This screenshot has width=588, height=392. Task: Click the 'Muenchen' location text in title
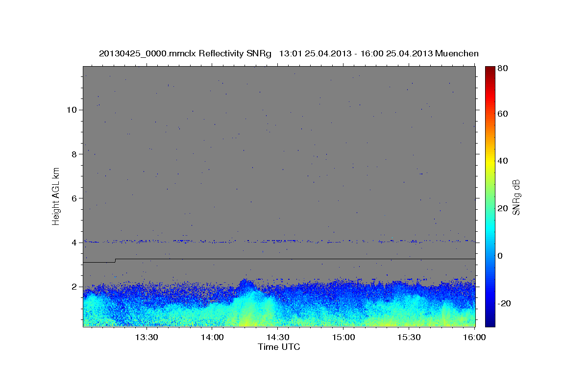click(x=457, y=53)
